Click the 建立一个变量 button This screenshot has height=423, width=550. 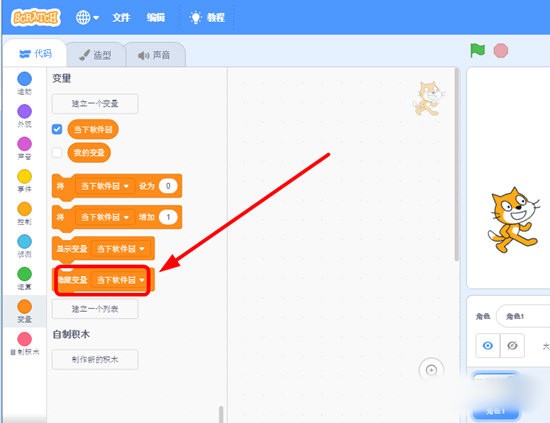[x=95, y=103]
